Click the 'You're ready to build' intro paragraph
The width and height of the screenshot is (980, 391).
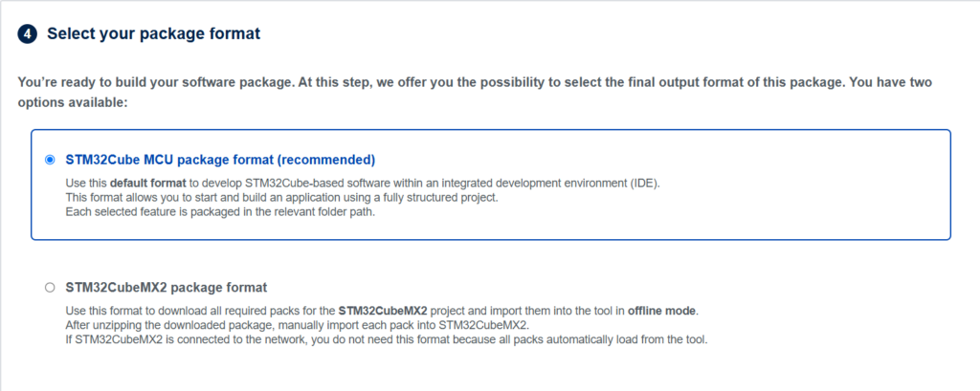475,92
